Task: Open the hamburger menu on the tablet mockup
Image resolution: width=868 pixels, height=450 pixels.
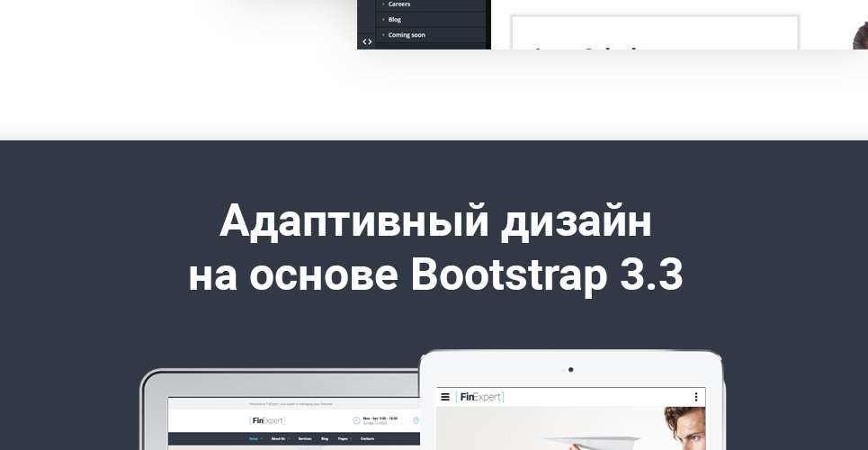Action: (x=444, y=397)
